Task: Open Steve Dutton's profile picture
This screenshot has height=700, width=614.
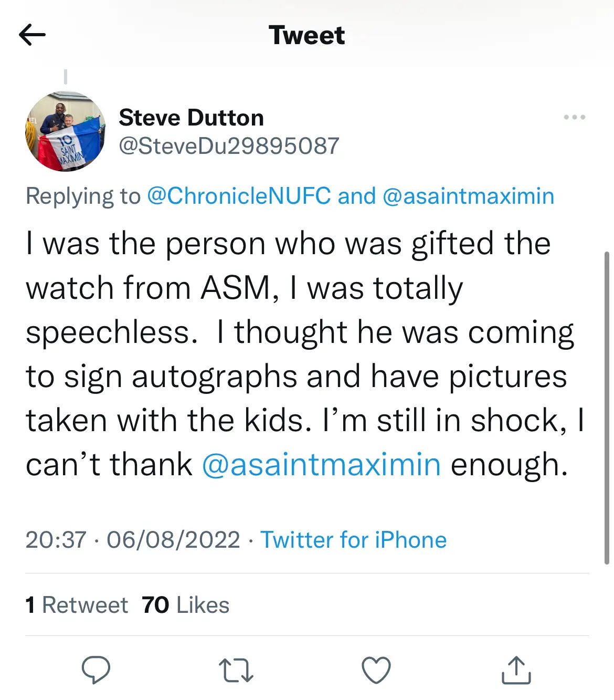Action: tap(65, 132)
